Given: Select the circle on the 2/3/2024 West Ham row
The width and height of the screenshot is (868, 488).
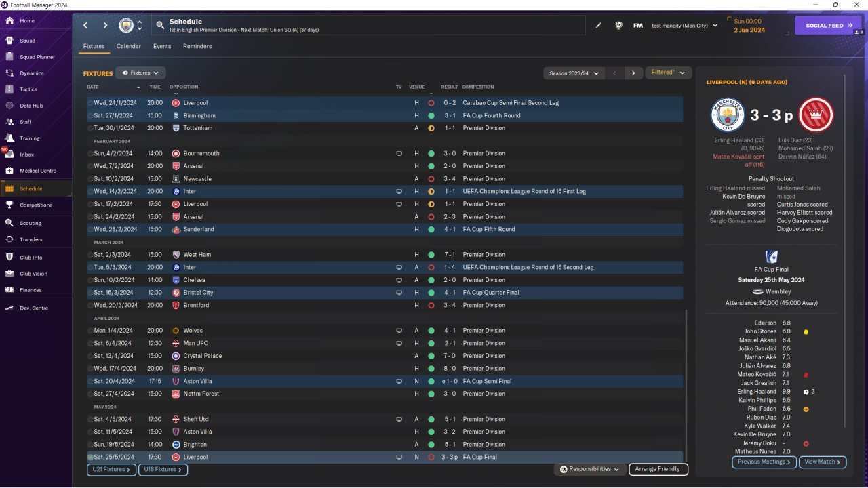Looking at the screenshot, I should (90, 255).
